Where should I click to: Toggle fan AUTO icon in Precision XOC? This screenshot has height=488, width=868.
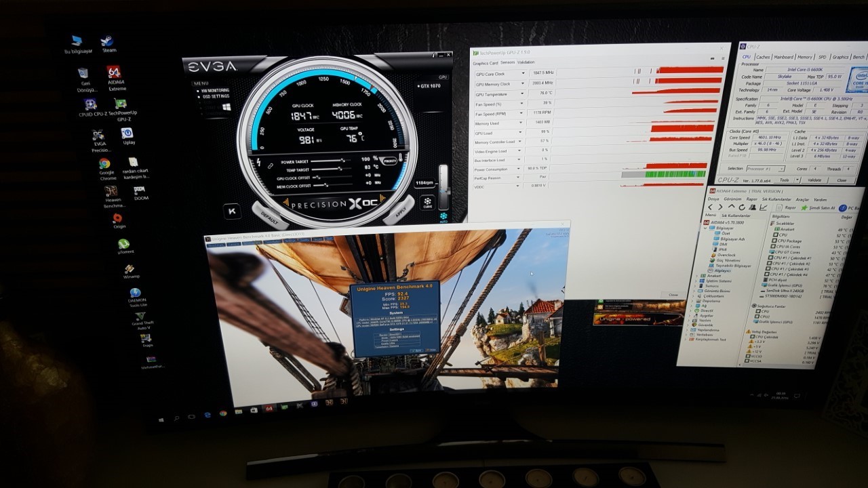[443, 218]
